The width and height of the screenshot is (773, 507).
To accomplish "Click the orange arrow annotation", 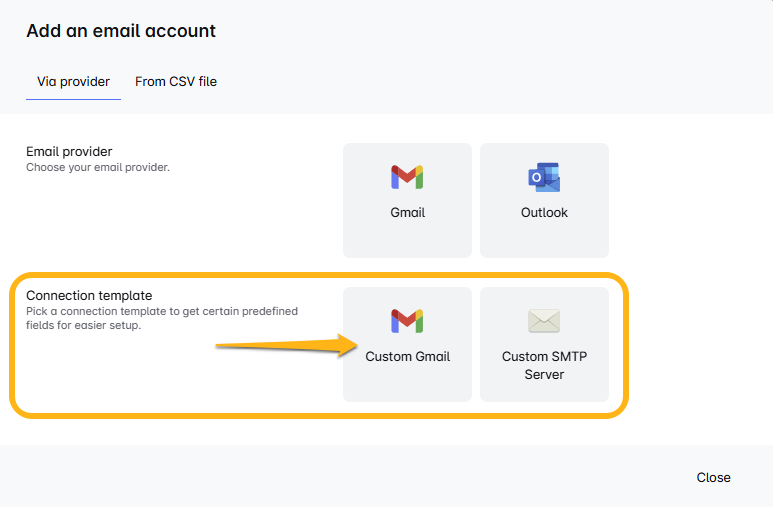I will coord(287,345).
